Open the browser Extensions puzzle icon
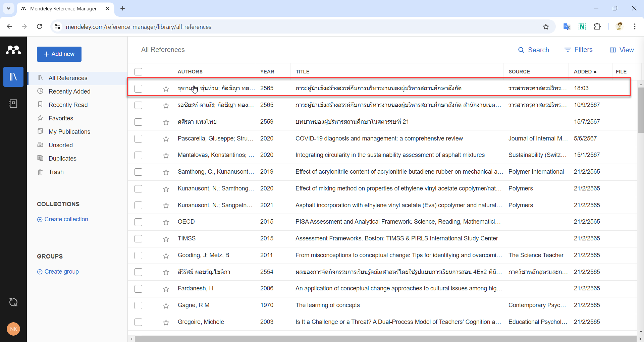This screenshot has height=342, width=644. tap(597, 26)
